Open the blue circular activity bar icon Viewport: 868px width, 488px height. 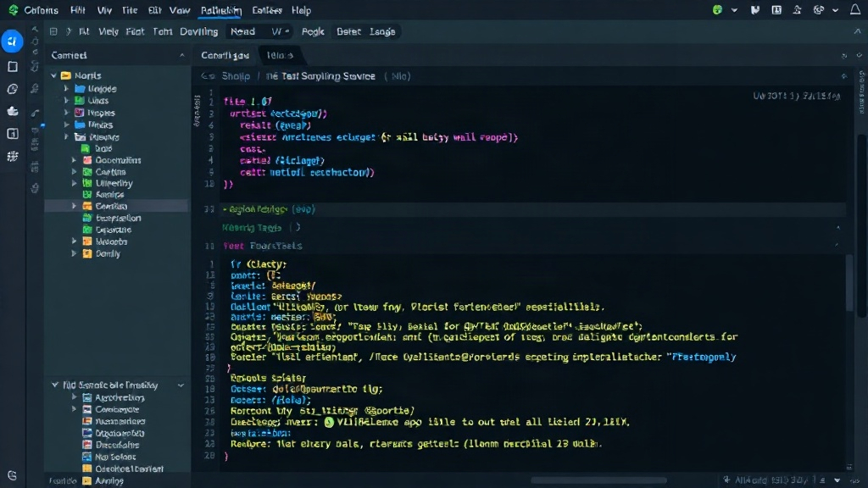[12, 42]
